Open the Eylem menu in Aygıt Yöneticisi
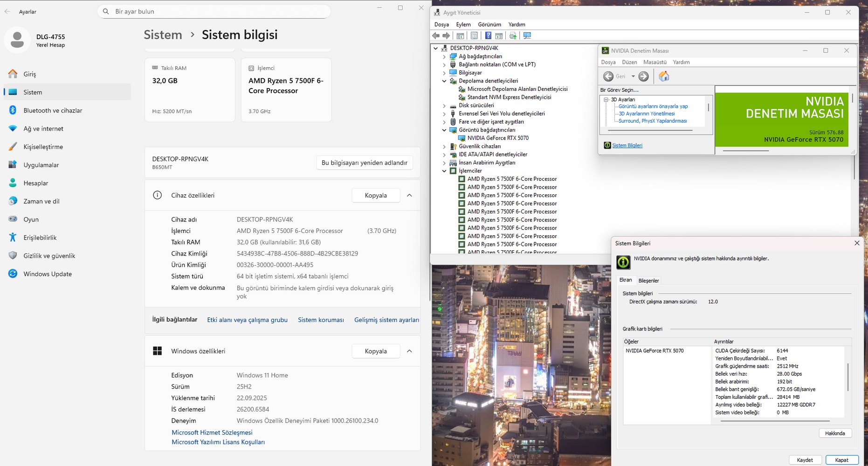Image resolution: width=868 pixels, height=466 pixels. (463, 24)
